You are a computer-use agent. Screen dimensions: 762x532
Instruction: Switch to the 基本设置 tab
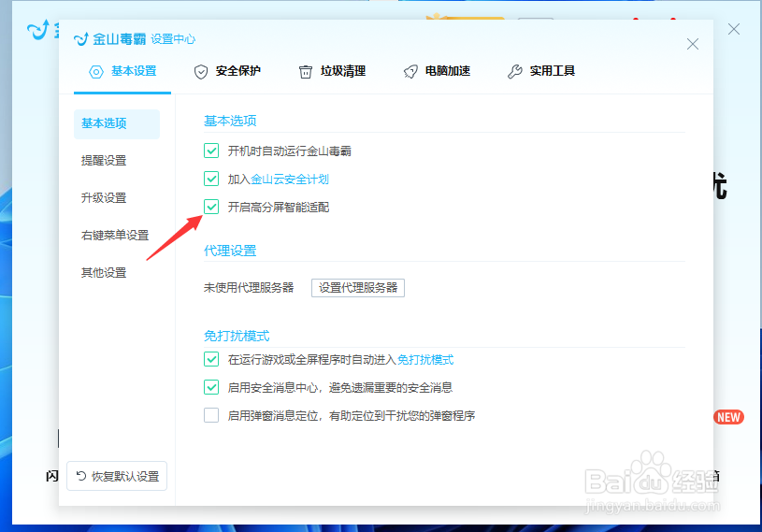(122, 71)
